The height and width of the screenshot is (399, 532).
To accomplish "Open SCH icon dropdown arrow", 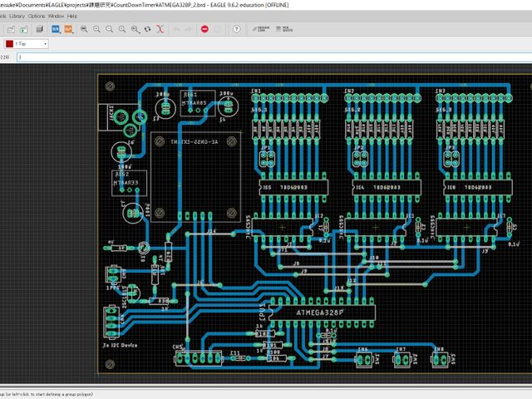I will pos(60,32).
